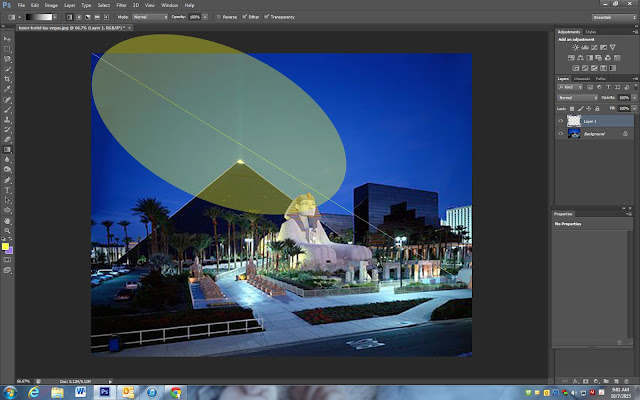Select the Crop tool
Image resolution: width=640 pixels, height=400 pixels.
click(7, 79)
